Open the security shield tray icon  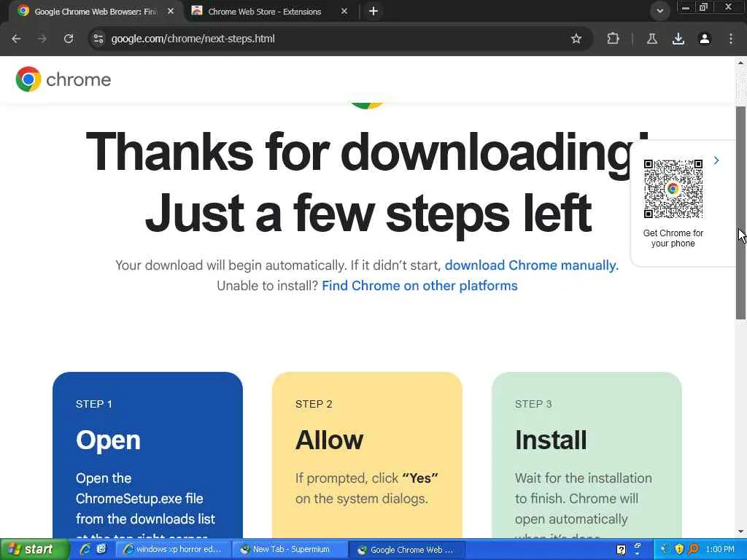pos(679,550)
